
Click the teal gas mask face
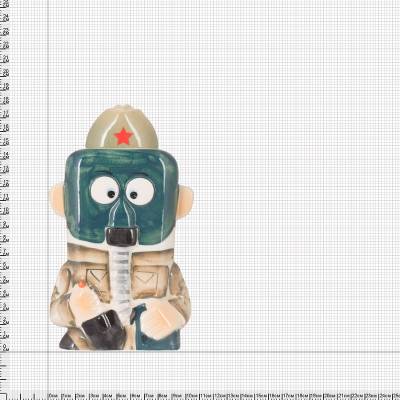[121, 197]
